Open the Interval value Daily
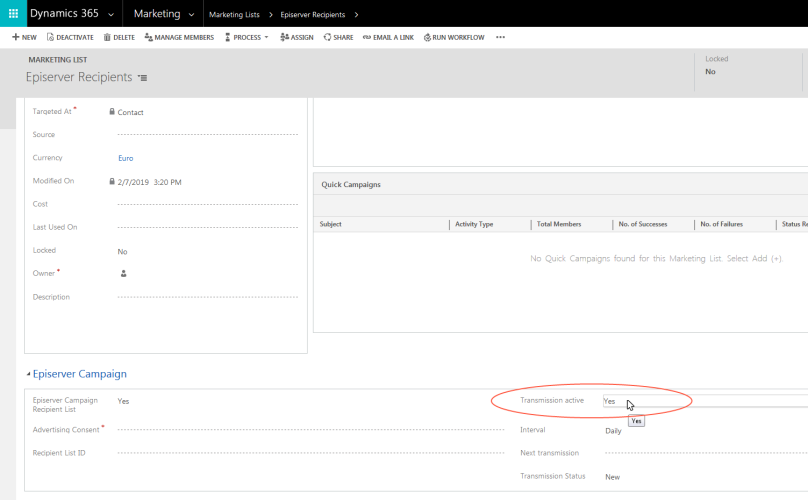Image resolution: width=808 pixels, height=500 pixels. click(x=613, y=431)
